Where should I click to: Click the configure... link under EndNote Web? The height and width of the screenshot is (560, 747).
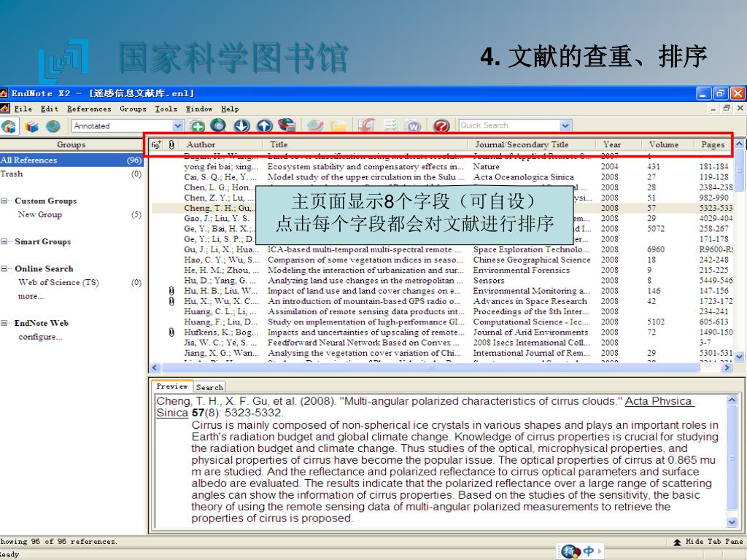tap(40, 337)
